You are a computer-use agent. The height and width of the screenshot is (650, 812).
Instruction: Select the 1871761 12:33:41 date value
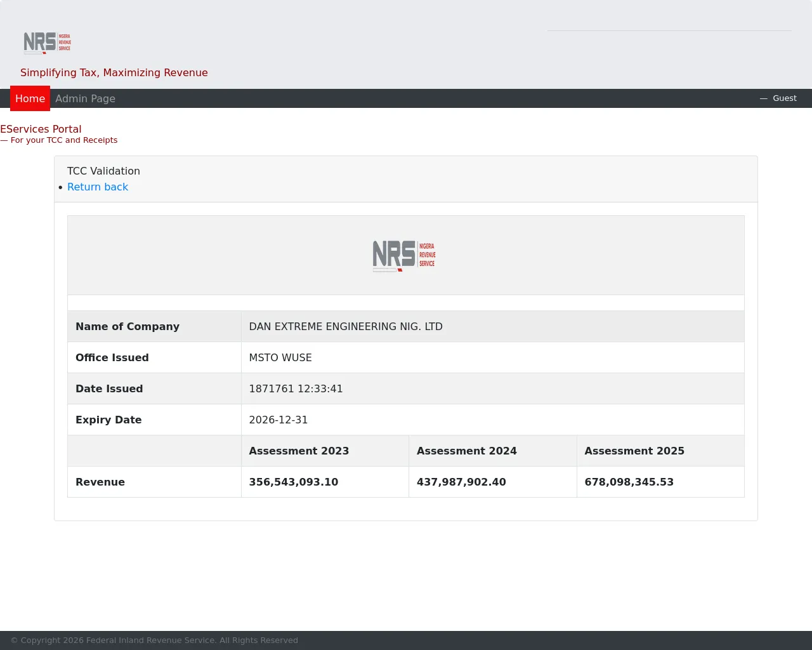(x=296, y=388)
